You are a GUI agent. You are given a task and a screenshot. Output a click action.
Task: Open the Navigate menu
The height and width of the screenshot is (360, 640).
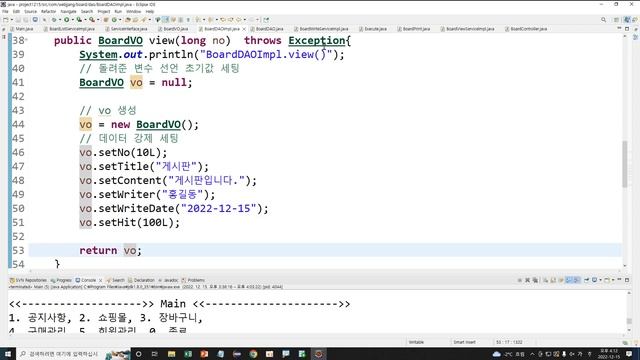point(68,11)
